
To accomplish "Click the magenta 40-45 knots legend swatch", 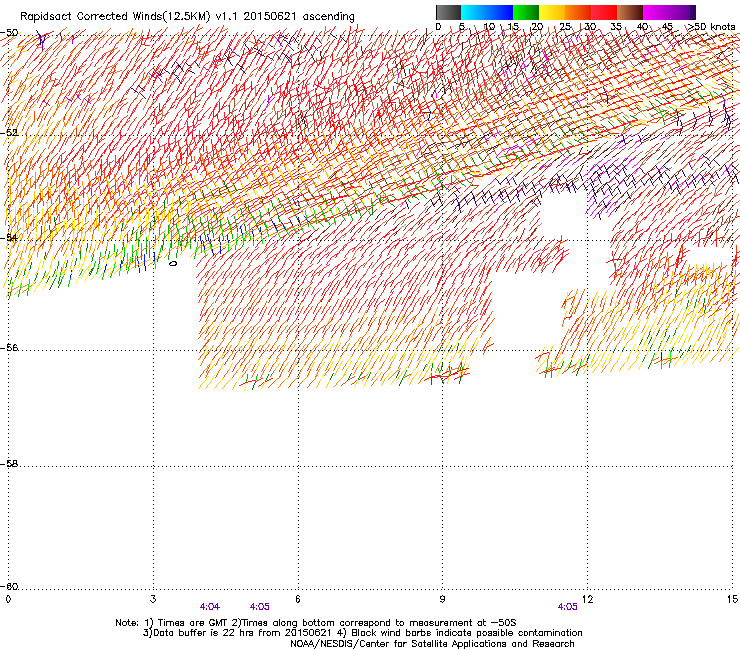I will 656,12.
